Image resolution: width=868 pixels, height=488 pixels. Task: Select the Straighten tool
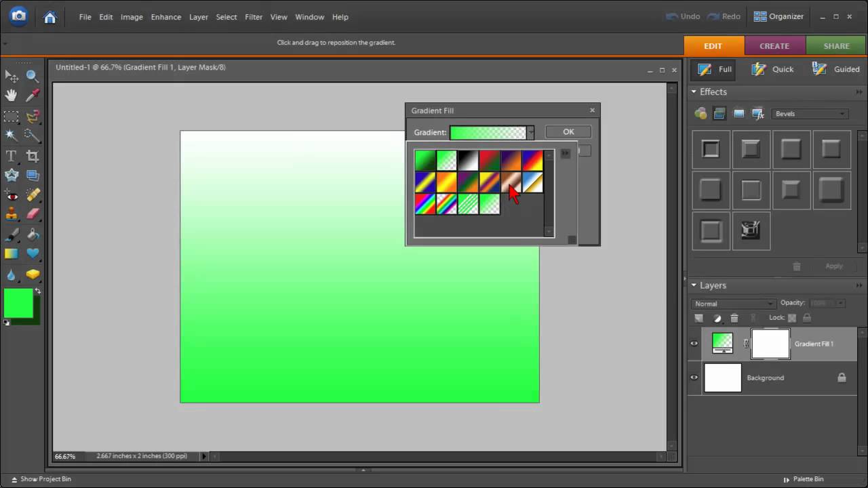click(x=33, y=175)
